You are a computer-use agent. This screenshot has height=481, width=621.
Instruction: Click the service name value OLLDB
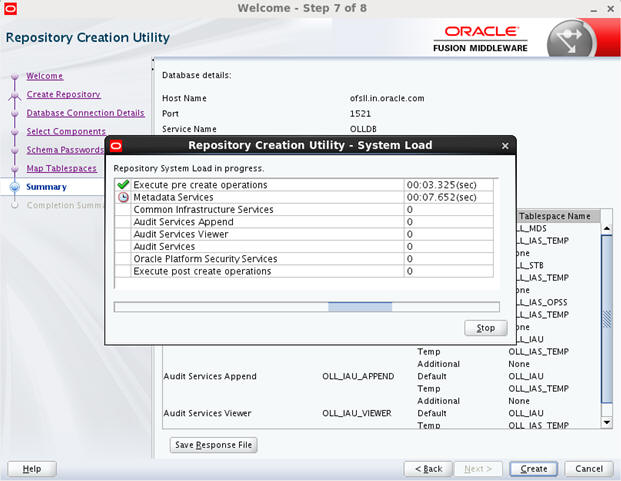363,129
